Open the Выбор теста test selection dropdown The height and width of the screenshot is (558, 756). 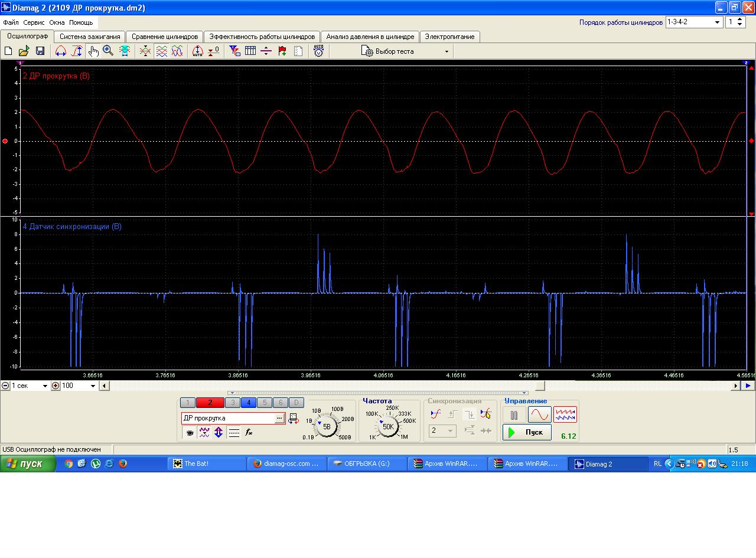(x=405, y=51)
